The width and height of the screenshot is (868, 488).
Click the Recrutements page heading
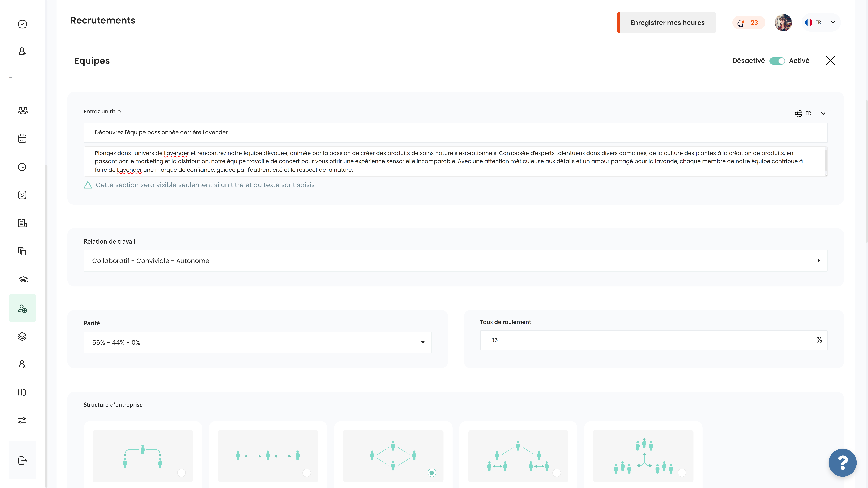click(103, 21)
